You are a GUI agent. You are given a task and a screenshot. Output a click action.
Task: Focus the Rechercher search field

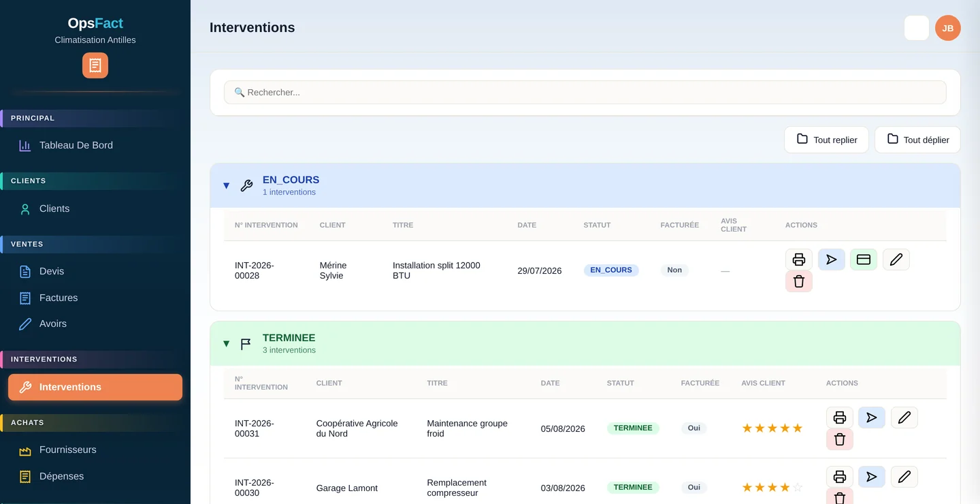(585, 92)
